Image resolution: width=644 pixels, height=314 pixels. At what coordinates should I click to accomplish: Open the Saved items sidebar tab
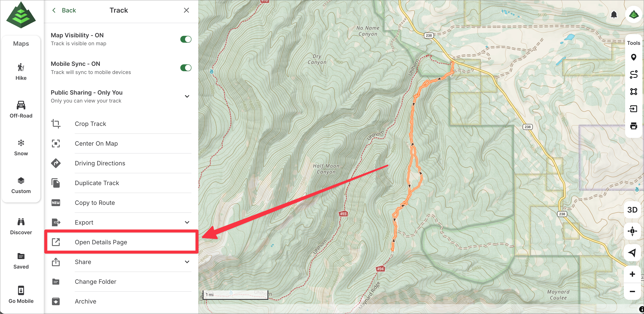21,261
